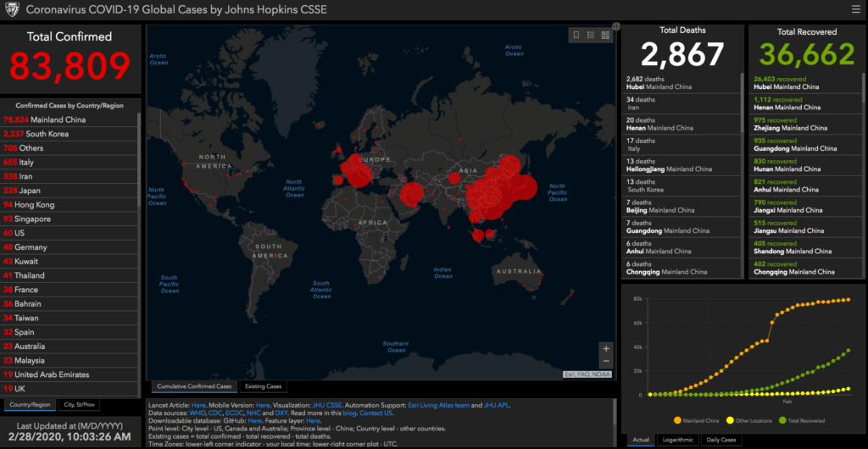The height and width of the screenshot is (449, 868).
Task: Select '48 Germany' row
Action: point(70,247)
